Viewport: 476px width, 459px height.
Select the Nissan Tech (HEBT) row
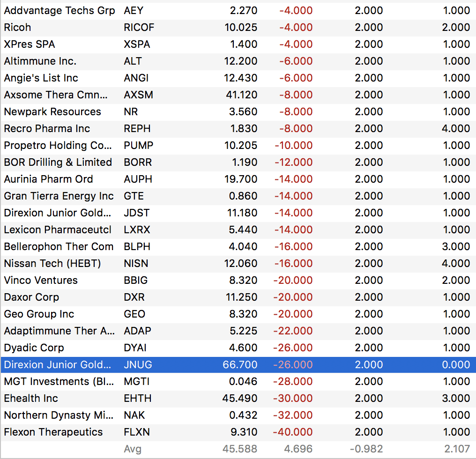pyautogui.click(x=238, y=264)
